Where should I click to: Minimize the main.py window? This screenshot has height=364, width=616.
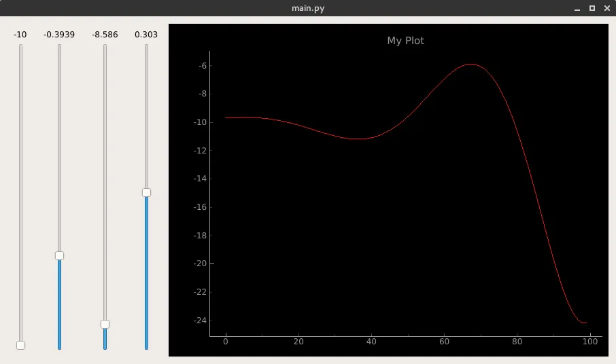click(x=577, y=8)
